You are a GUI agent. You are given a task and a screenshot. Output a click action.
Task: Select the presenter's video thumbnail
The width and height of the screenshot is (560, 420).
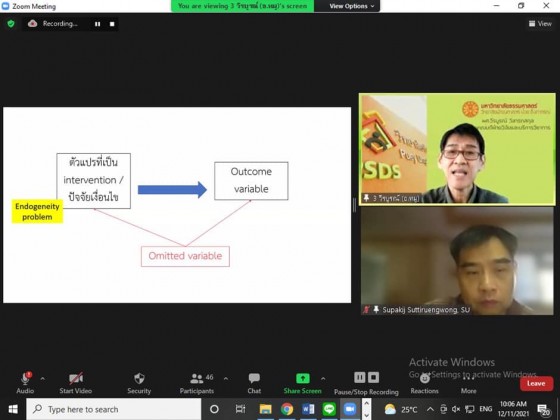[x=457, y=149]
